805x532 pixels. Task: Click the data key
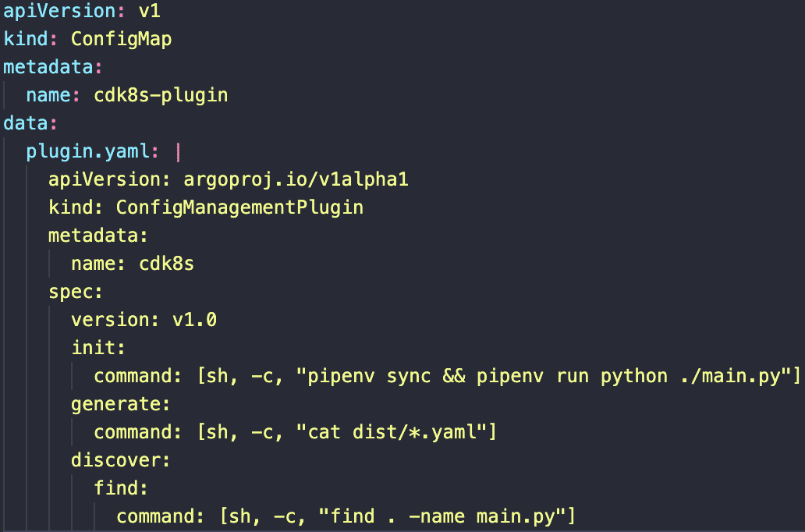(x=26, y=123)
